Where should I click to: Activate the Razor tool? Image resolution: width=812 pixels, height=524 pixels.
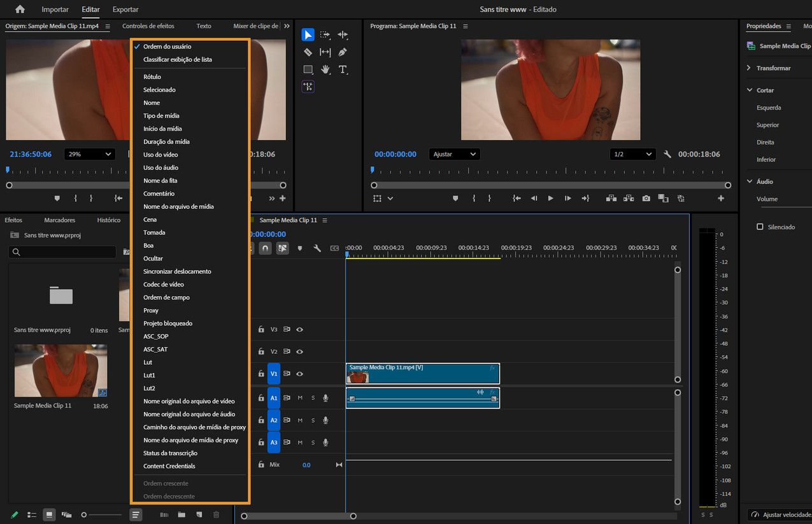pos(308,52)
